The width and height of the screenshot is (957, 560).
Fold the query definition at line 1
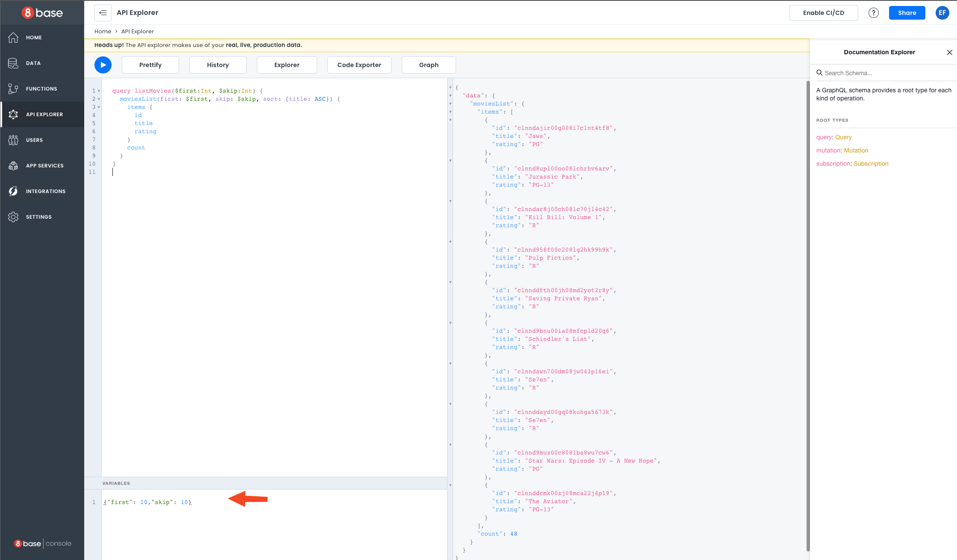[x=99, y=91]
